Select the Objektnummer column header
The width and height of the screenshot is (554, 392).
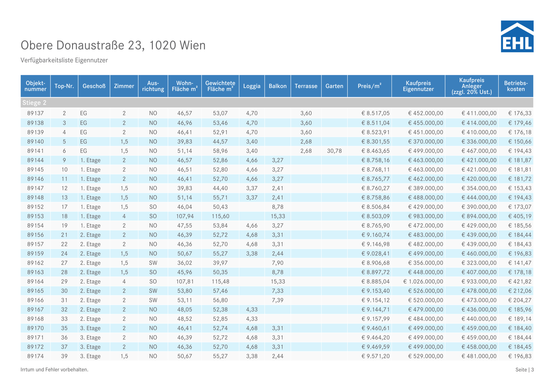[x=35, y=86]
